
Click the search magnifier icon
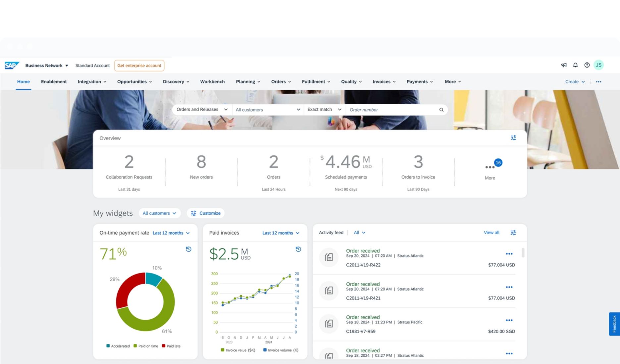click(x=441, y=110)
